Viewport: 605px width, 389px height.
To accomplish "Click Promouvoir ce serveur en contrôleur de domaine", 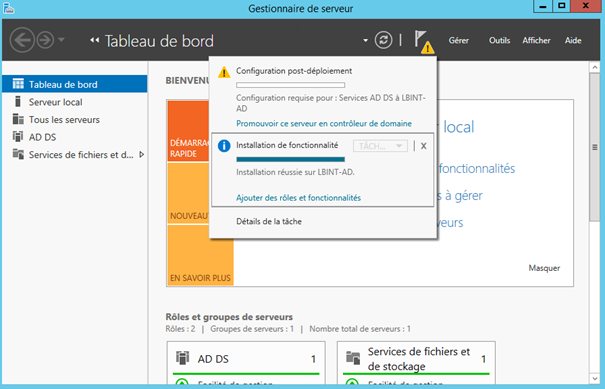I will point(324,123).
